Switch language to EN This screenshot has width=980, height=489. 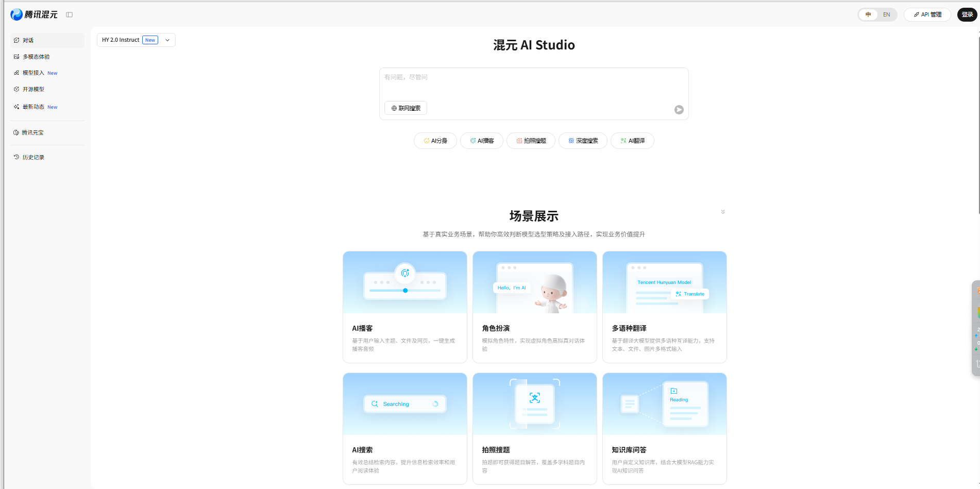point(887,14)
